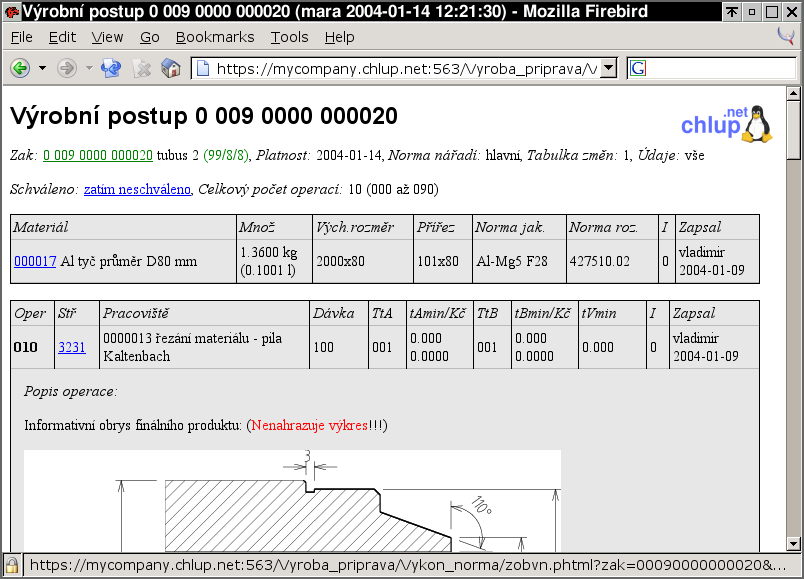Click the Google search engine icon
Viewport: 804px width, 579px height.
point(638,68)
